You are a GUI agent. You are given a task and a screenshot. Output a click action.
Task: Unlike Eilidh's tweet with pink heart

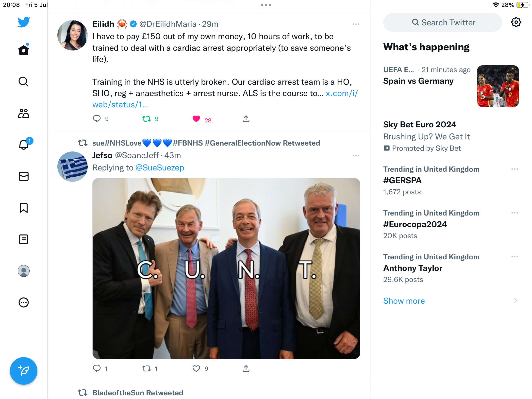point(196,119)
